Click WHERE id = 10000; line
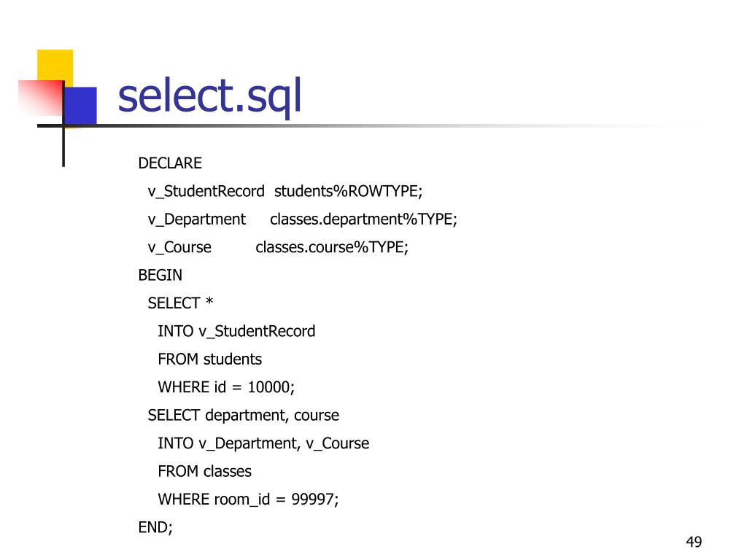This screenshot has height=560, width=747. click(226, 387)
